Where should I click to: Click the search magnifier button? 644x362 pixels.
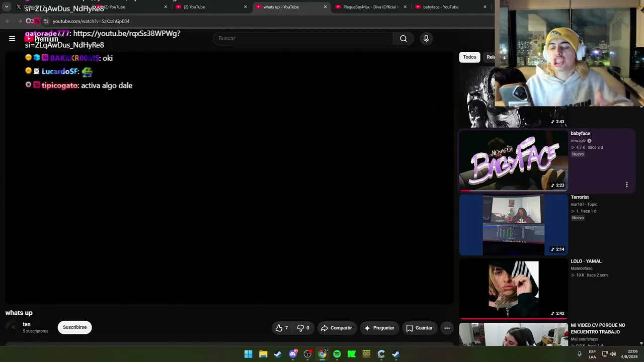[404, 38]
